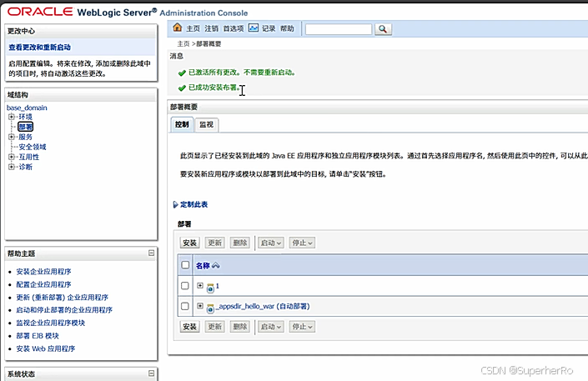Open the base_domain link

click(x=27, y=108)
